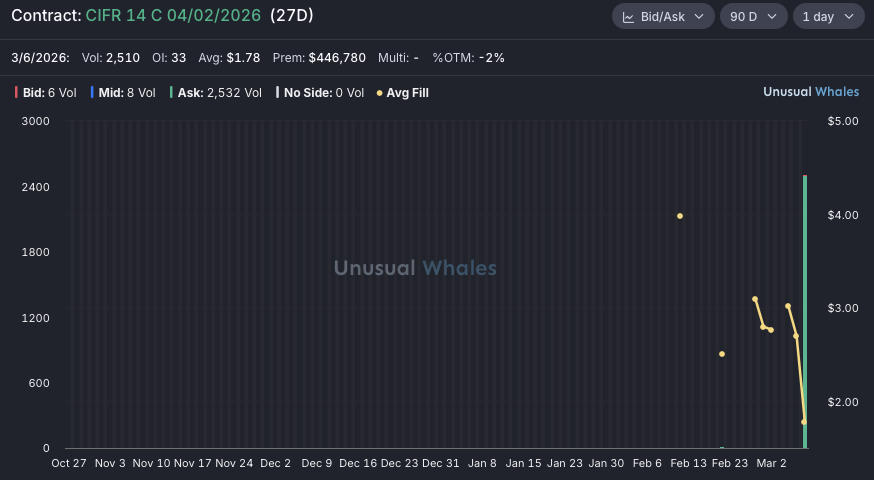Click the '(27D)' days-to-expiry text

click(x=292, y=15)
